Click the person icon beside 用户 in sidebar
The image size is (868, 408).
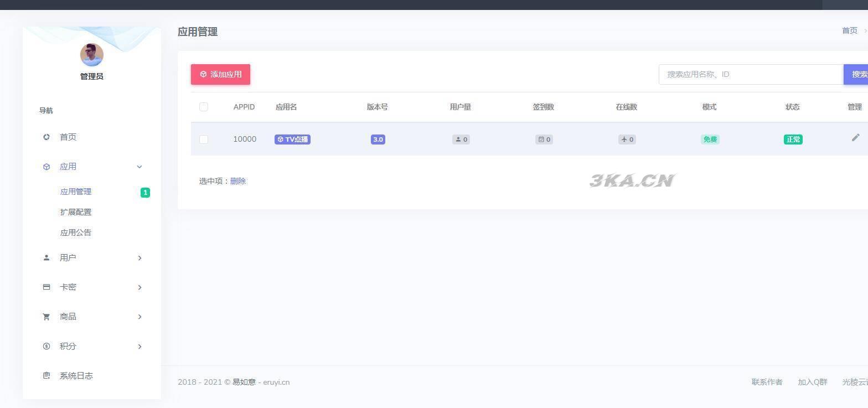tap(46, 257)
